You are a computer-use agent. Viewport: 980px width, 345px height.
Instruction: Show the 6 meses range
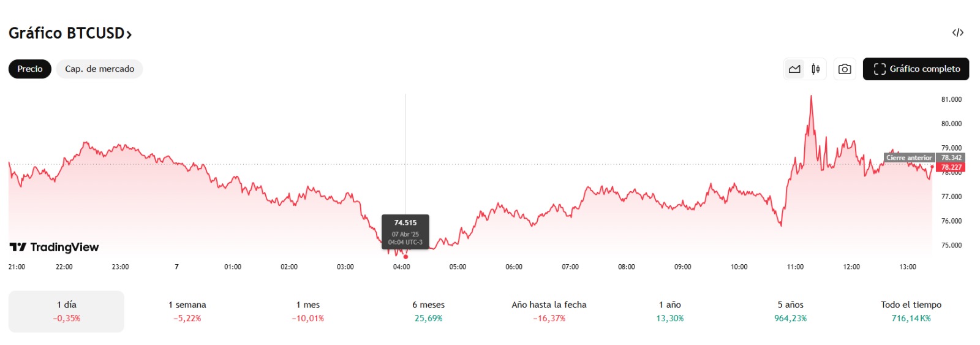tap(429, 311)
